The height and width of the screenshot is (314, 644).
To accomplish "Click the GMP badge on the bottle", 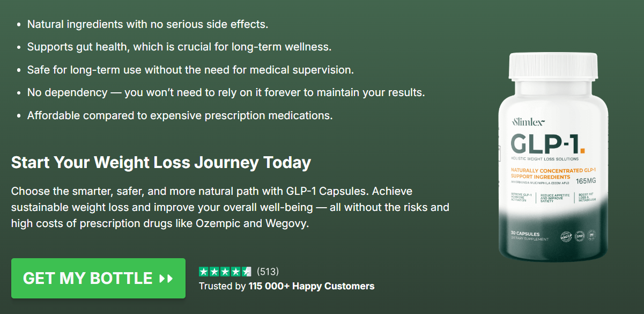I will coord(579,236).
